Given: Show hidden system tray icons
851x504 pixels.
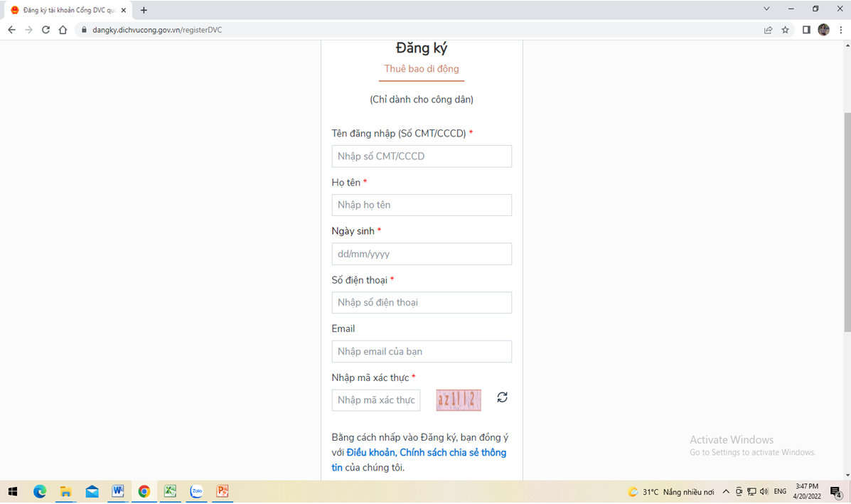Looking at the screenshot, I should (726, 491).
